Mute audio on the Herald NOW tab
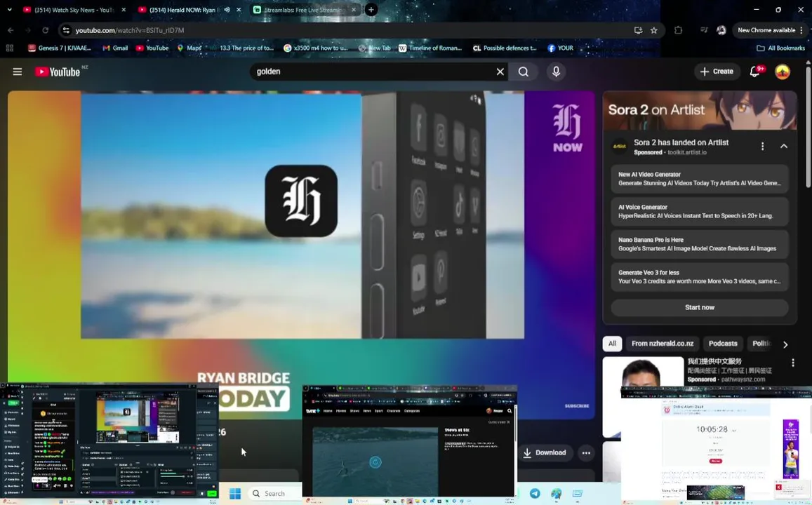This screenshot has height=505, width=812. click(x=227, y=9)
